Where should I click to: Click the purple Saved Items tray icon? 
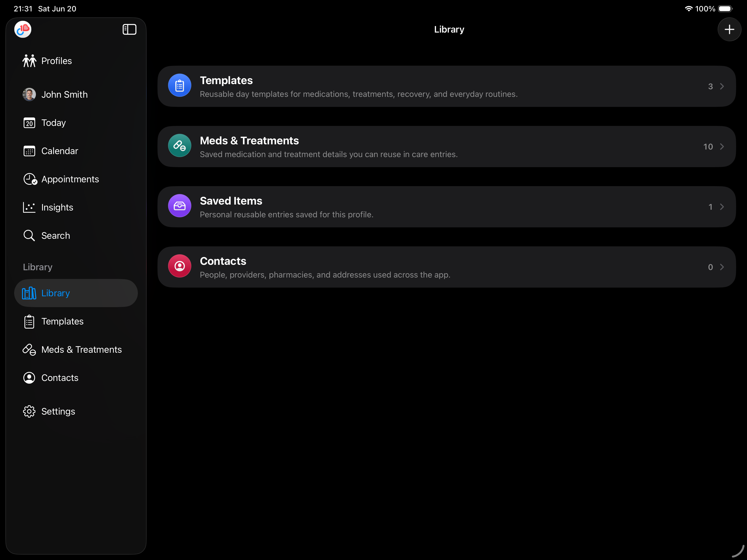(180, 206)
